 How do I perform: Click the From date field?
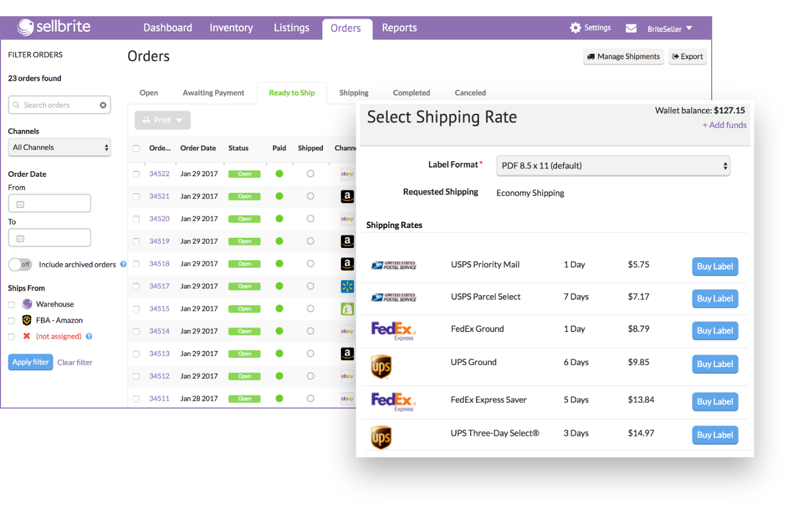point(49,203)
